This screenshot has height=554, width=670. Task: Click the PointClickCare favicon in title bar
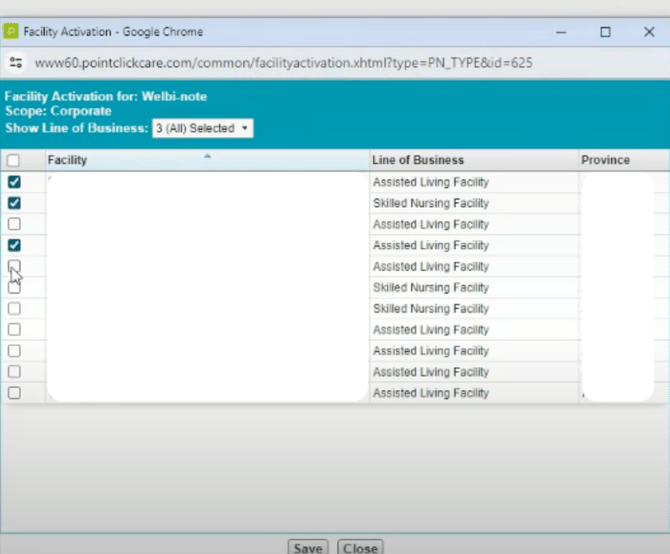point(10,31)
